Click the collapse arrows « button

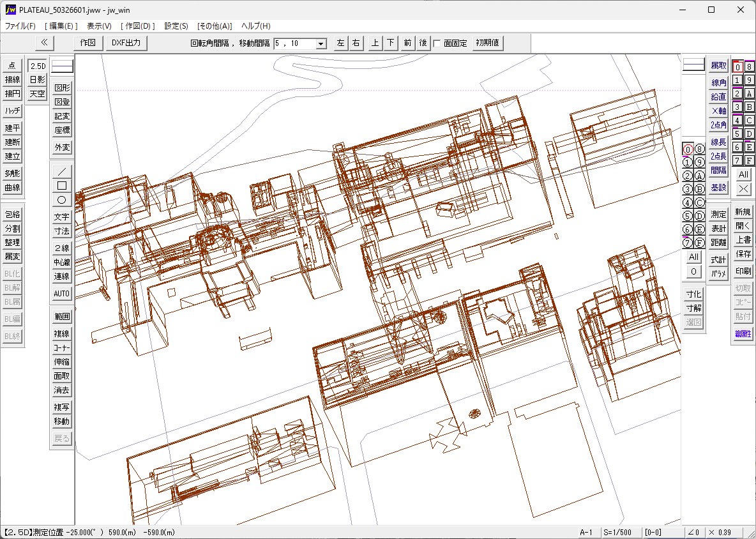point(44,43)
